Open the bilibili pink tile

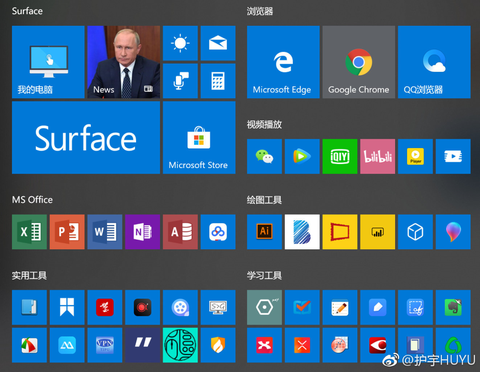[x=378, y=156]
